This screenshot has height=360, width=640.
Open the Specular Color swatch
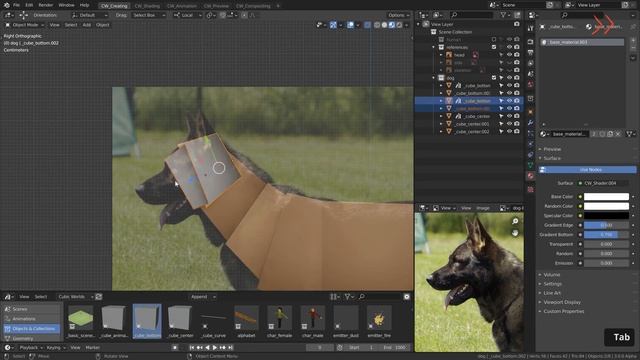coord(606,216)
